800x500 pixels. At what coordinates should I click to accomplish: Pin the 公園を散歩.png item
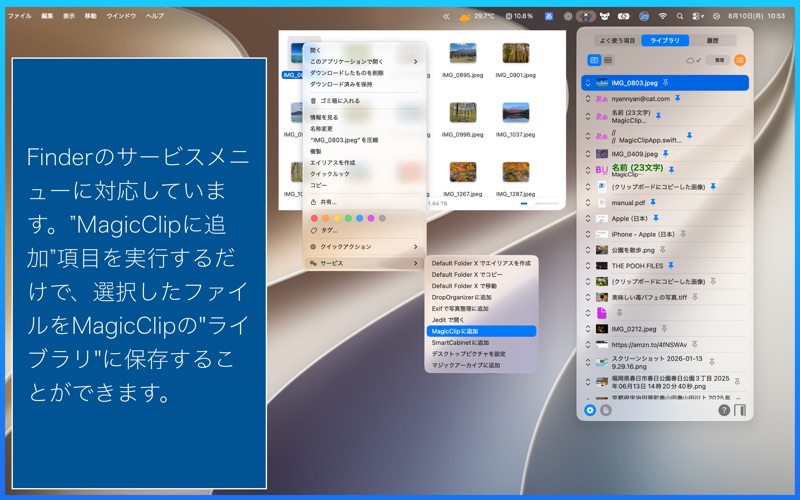[x=663, y=249]
